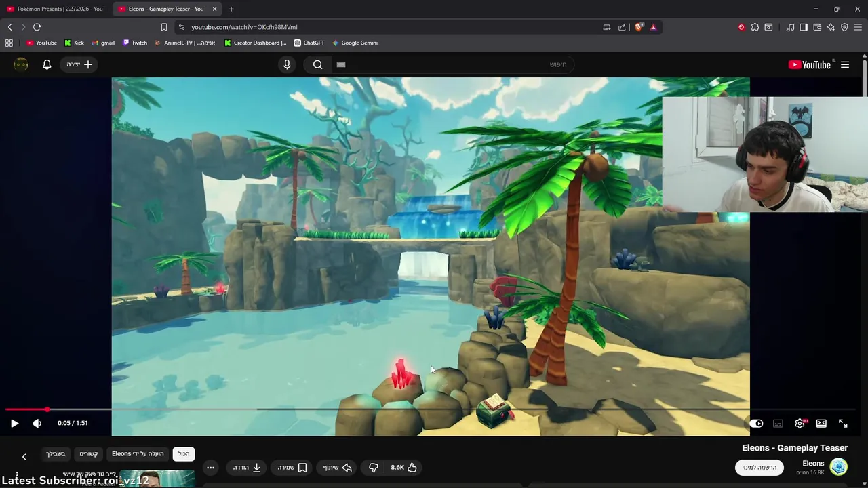The width and height of the screenshot is (868, 488).
Task: Click the שיתוף share button
Action: coord(337,467)
